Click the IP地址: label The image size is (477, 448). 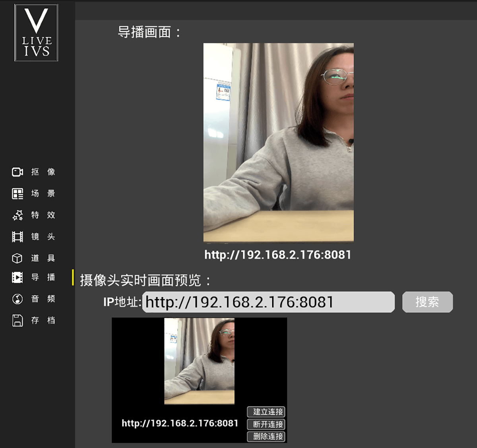pos(122,302)
